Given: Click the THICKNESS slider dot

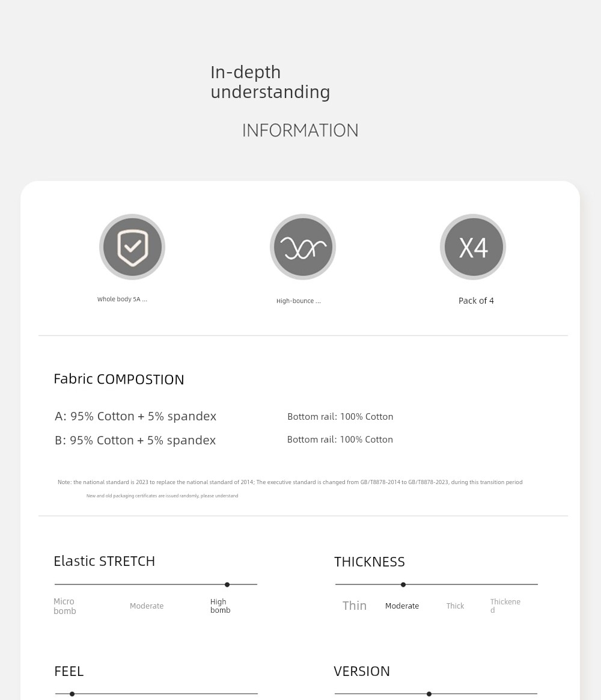Looking at the screenshot, I should (403, 585).
